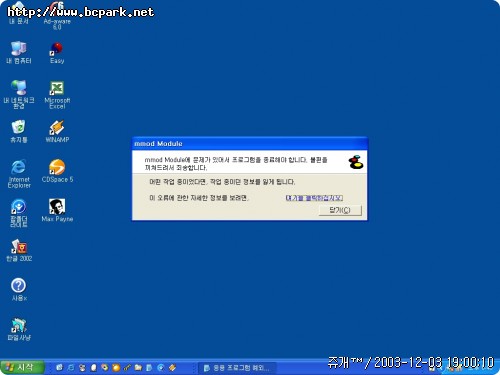Click the mmod Module dialog title bar
This screenshot has width=500, height=375.
250,144
